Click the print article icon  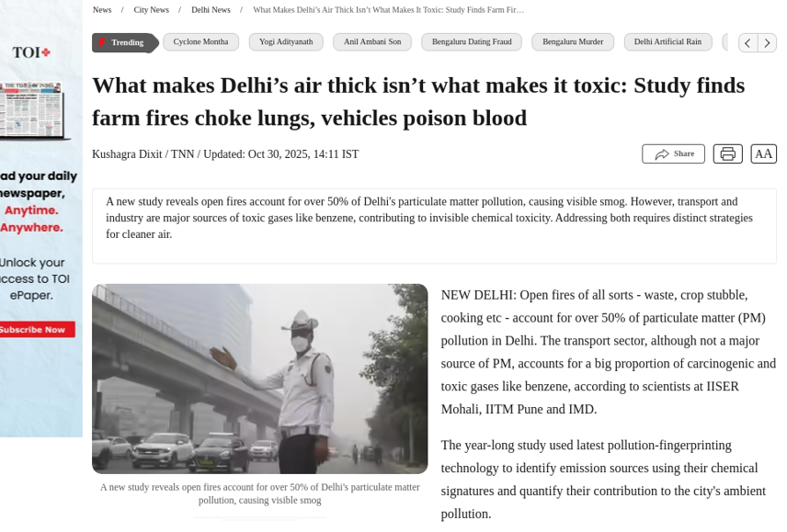point(727,154)
